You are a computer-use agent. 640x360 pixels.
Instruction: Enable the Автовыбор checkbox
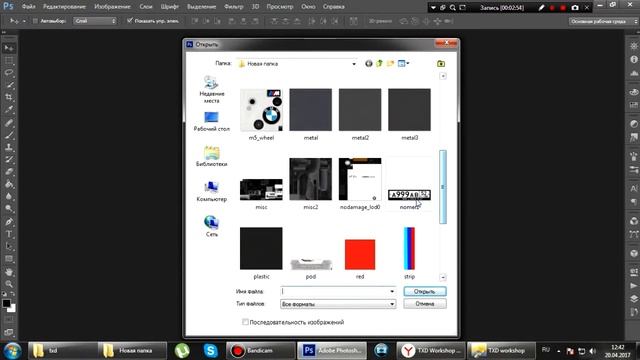click(35, 21)
